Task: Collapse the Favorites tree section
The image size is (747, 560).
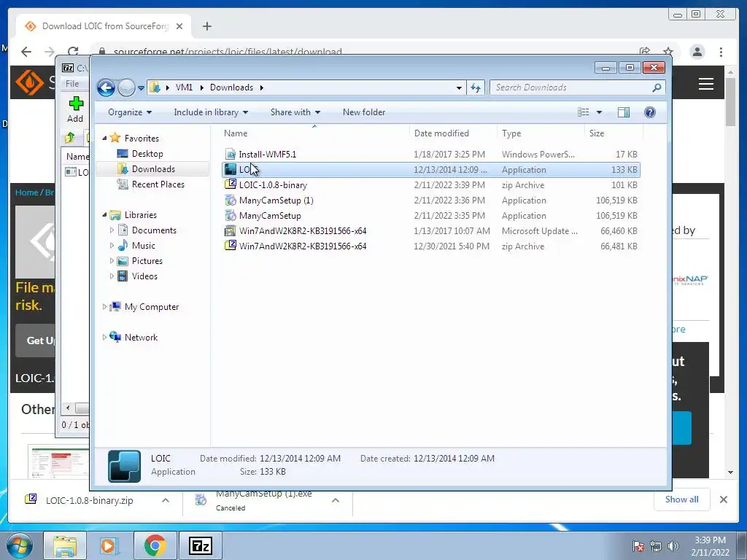Action: tap(104, 138)
